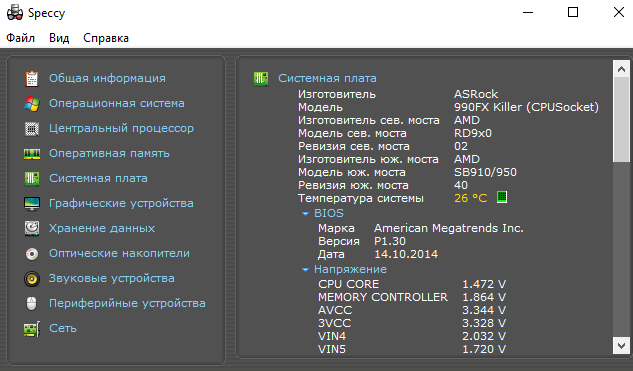633x371 pixels.
Task: Click the scrollbar up arrow
Action: tap(621, 69)
